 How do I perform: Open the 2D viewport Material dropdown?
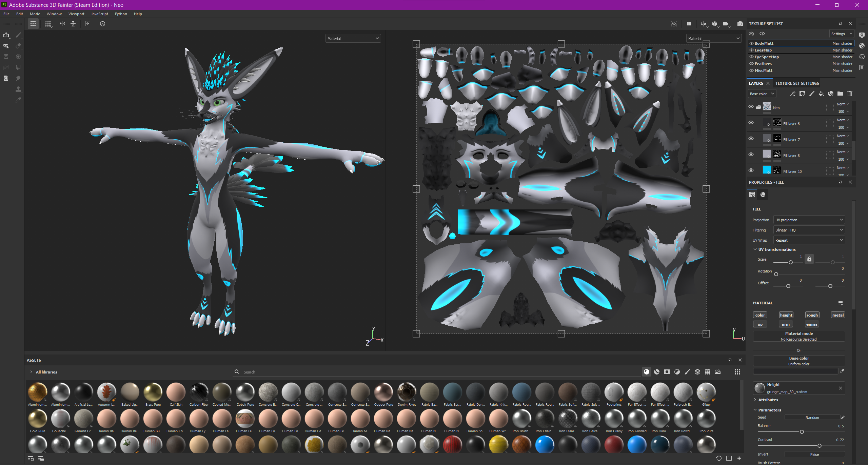click(x=714, y=39)
